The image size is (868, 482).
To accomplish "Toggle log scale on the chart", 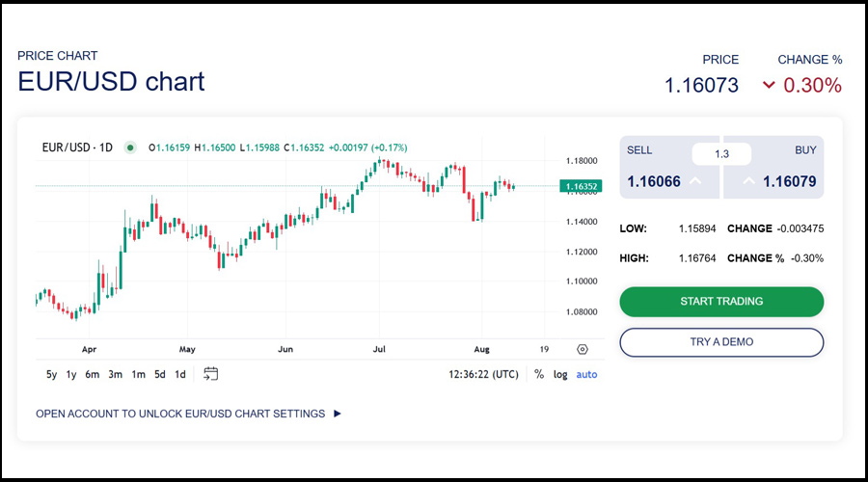I will (x=560, y=374).
